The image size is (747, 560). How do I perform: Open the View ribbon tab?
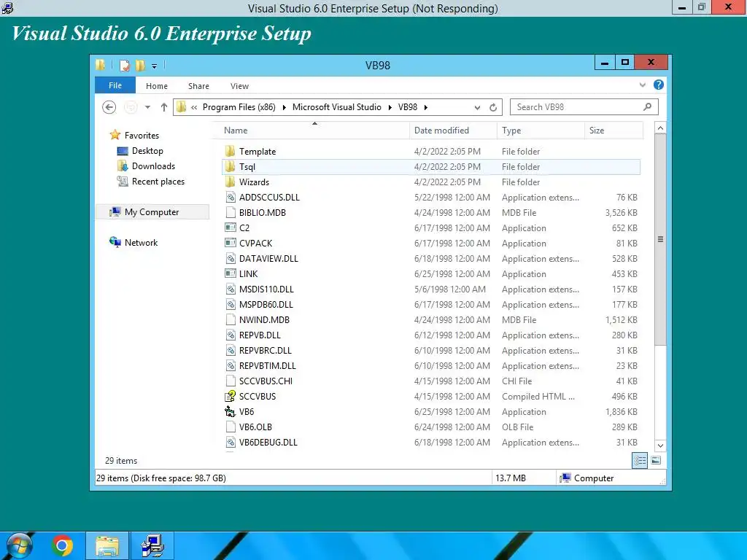coord(239,86)
